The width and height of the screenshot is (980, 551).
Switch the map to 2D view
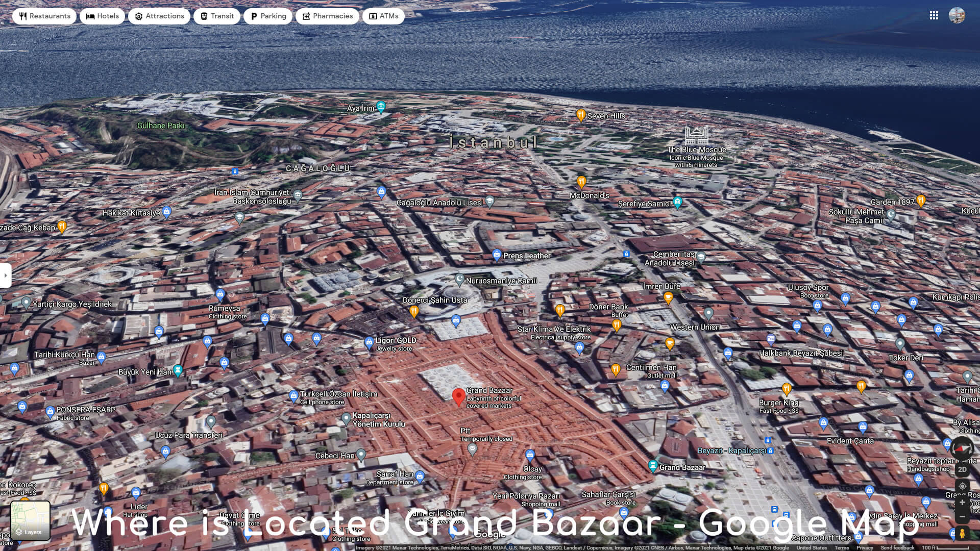[x=962, y=469]
